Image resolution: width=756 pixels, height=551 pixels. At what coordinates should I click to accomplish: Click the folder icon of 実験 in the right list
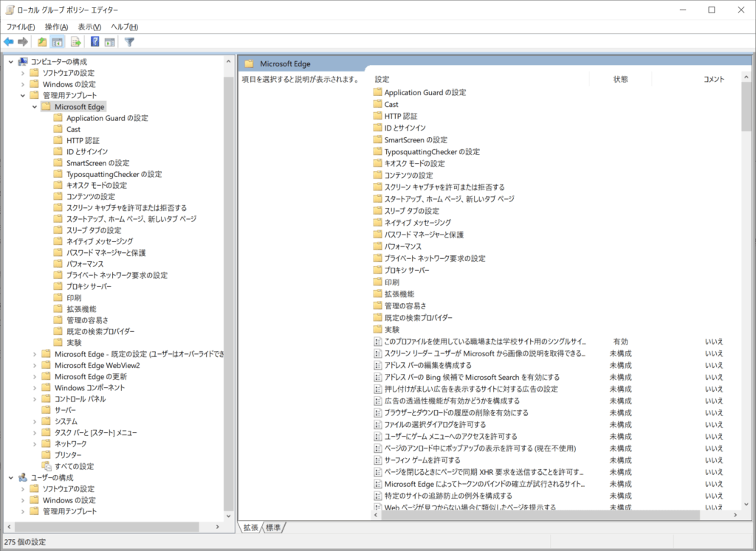coord(377,329)
